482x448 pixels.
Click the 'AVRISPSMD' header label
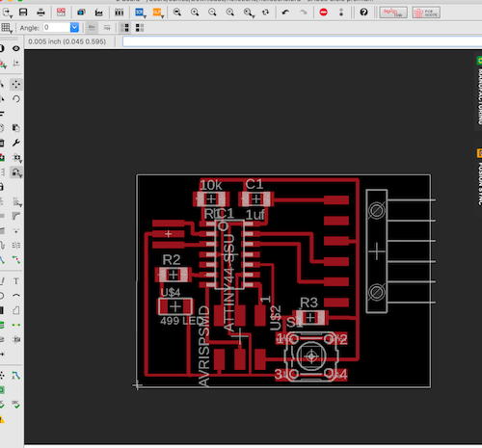pyautogui.click(x=204, y=346)
